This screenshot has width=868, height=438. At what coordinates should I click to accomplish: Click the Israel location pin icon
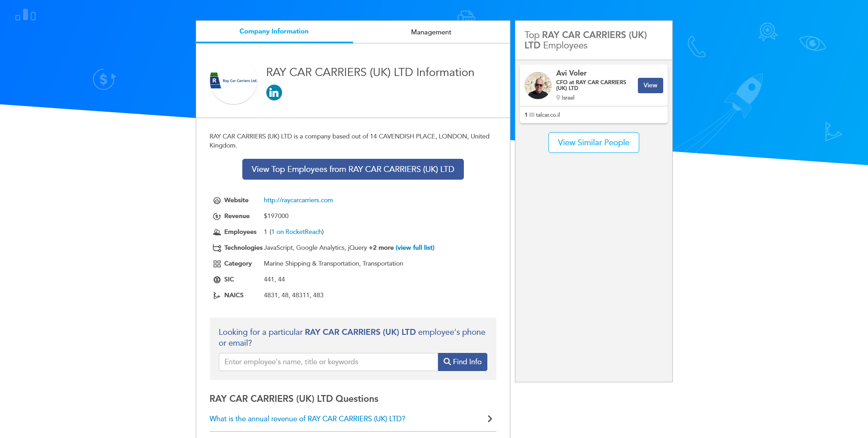click(x=558, y=98)
